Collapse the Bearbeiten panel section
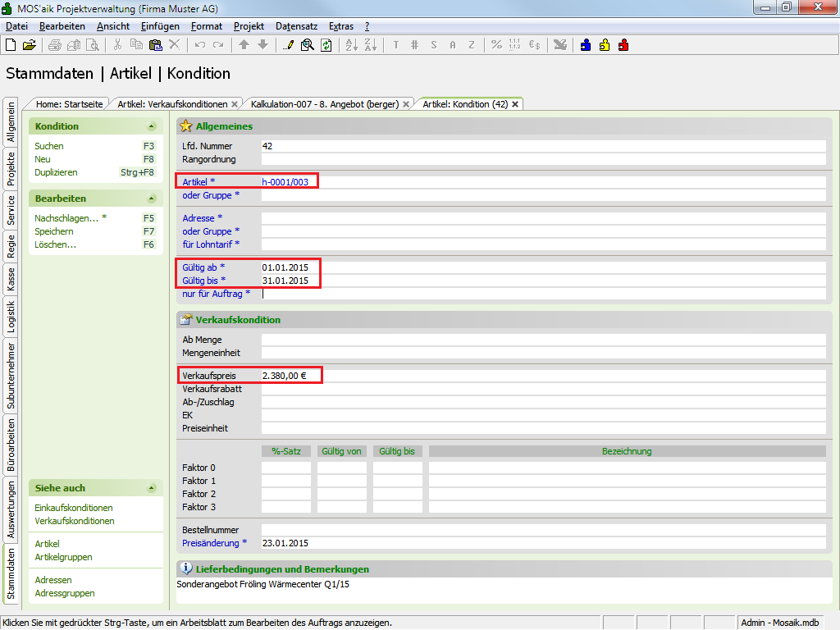Image resolution: width=840 pixels, height=630 pixels. 151,199
